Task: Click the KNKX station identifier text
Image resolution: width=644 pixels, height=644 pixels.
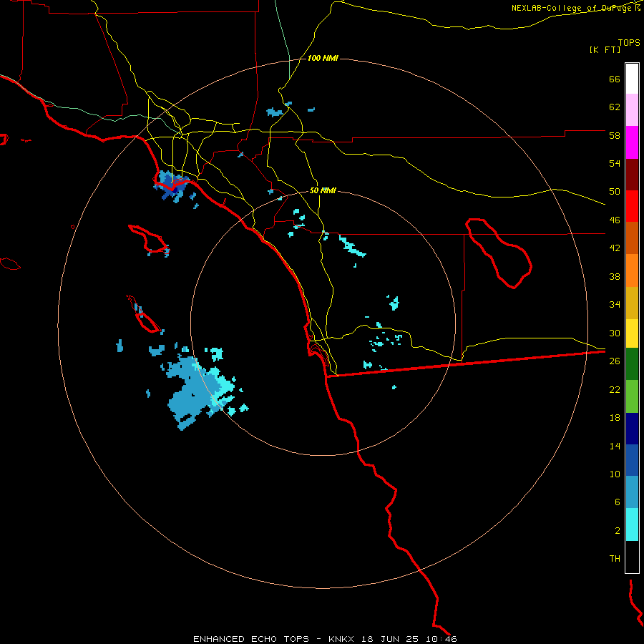Action: [343, 639]
